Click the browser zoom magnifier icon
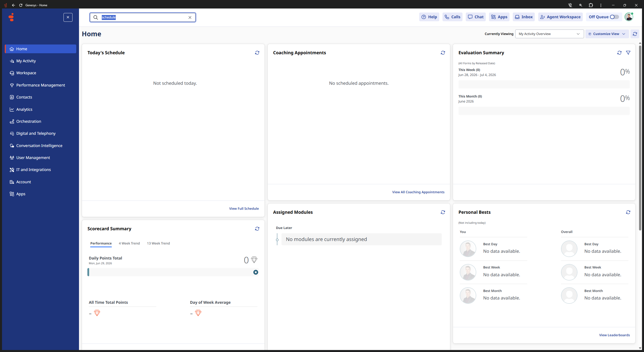 (x=580, y=5)
